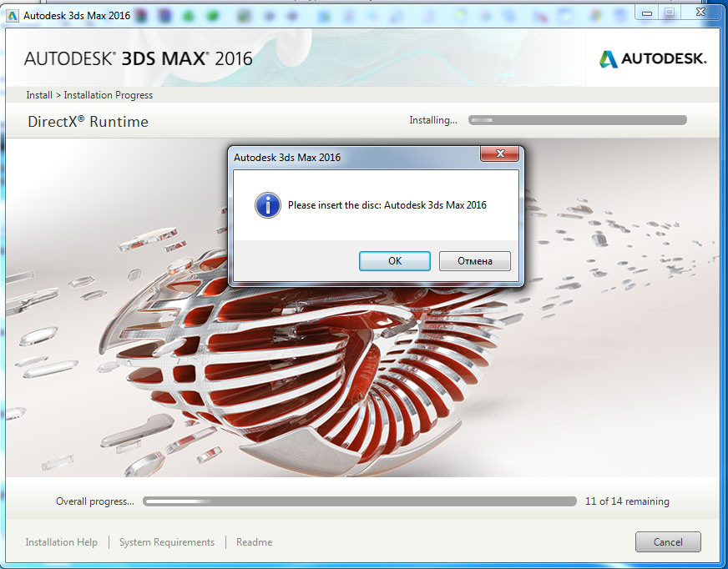Close the installer main window
The height and width of the screenshot is (569, 728).
[x=700, y=13]
